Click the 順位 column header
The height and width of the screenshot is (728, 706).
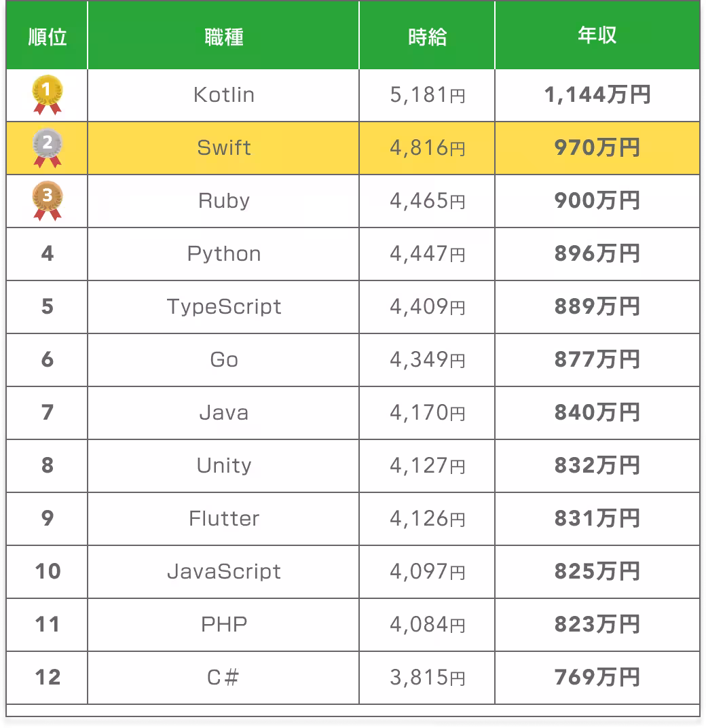(48, 37)
